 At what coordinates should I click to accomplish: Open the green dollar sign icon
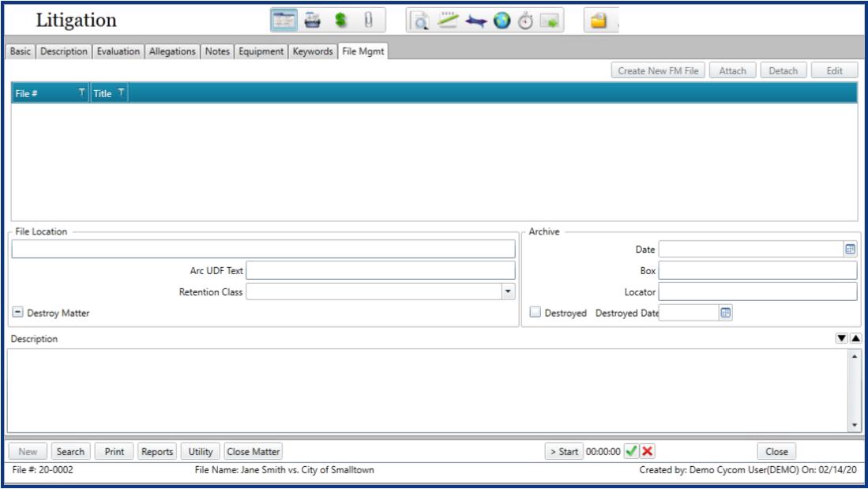coord(340,21)
